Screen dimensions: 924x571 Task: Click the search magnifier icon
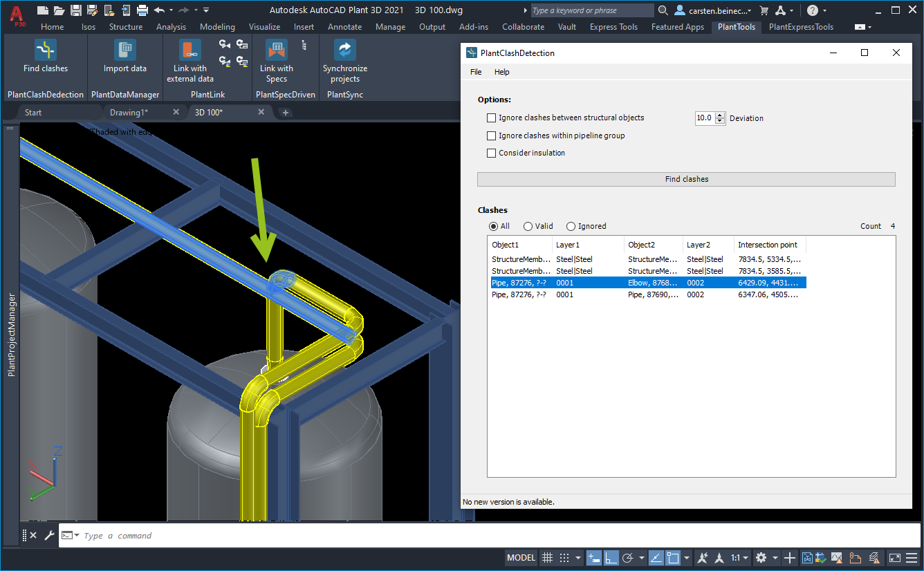[663, 10]
